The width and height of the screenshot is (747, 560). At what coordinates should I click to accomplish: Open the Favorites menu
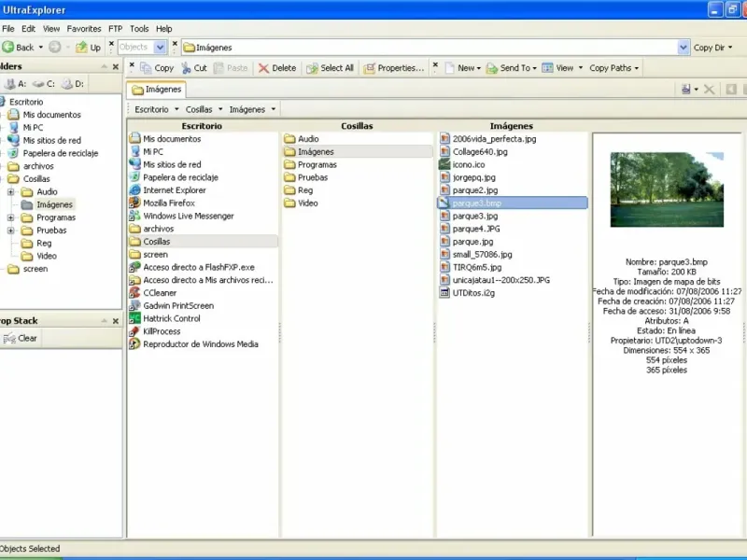tap(84, 29)
